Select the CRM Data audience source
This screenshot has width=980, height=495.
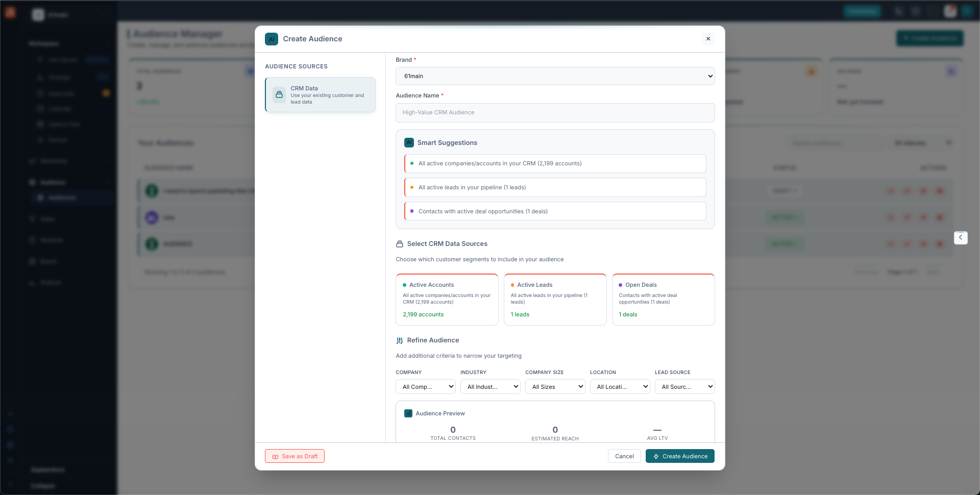(320, 95)
